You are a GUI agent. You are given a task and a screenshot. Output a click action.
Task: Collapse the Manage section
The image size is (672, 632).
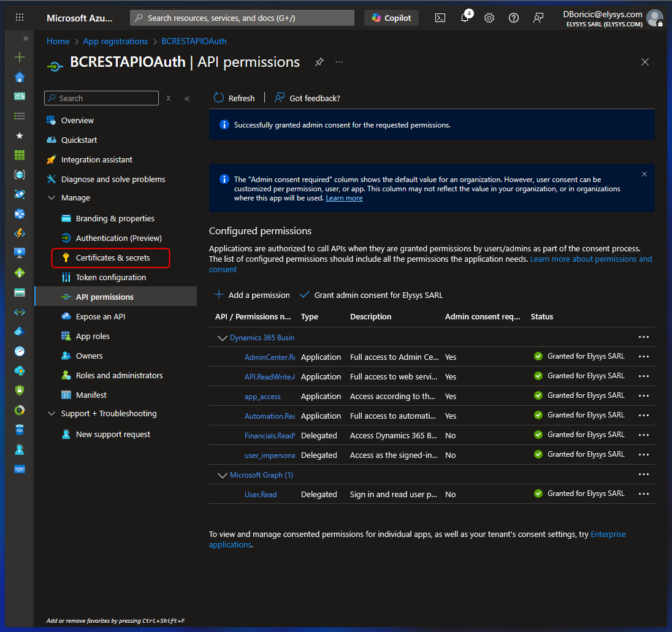click(52, 198)
